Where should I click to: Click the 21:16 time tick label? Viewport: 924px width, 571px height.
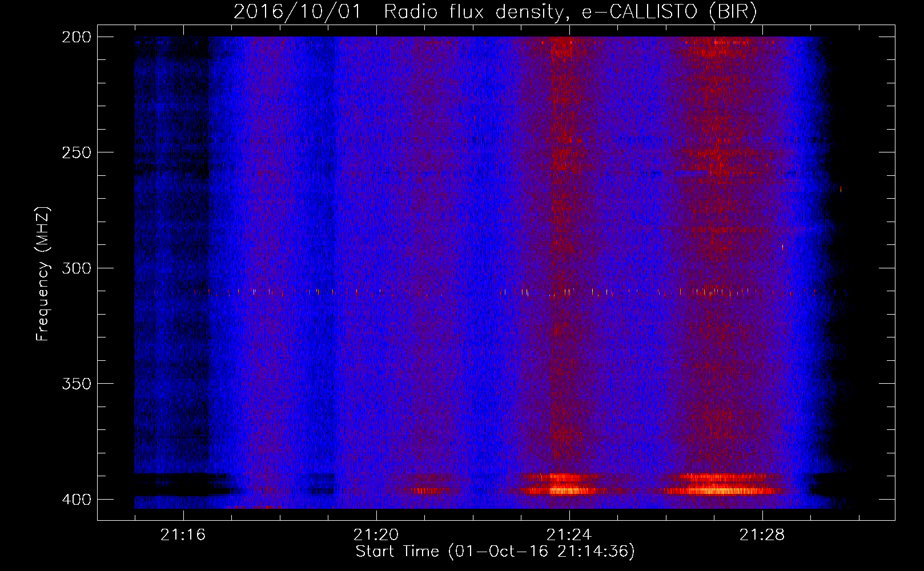click(183, 535)
